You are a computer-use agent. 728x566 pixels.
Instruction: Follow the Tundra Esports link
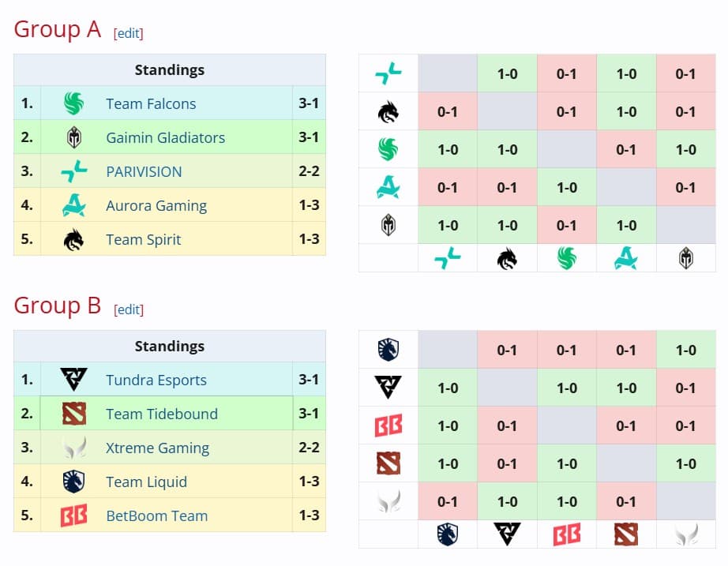coord(156,380)
